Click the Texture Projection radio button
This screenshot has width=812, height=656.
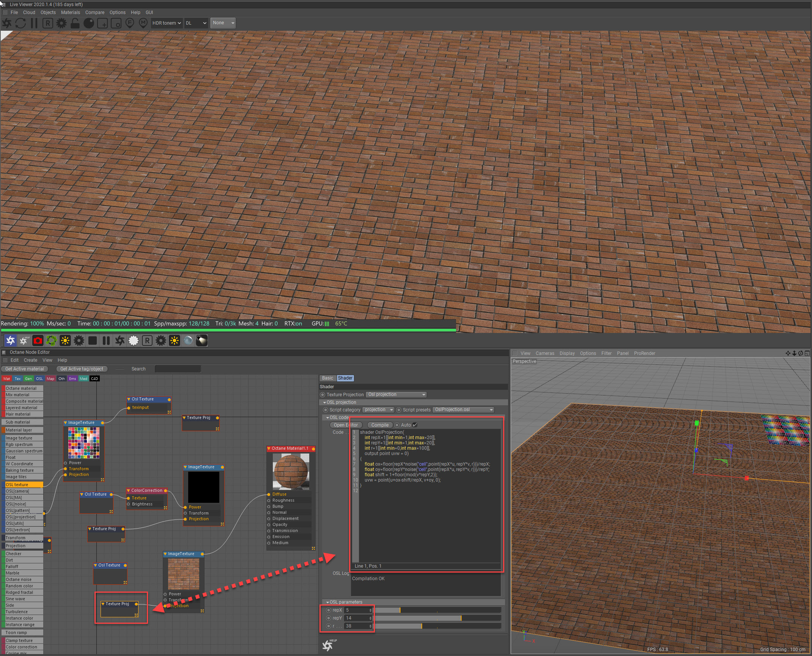[x=323, y=395]
